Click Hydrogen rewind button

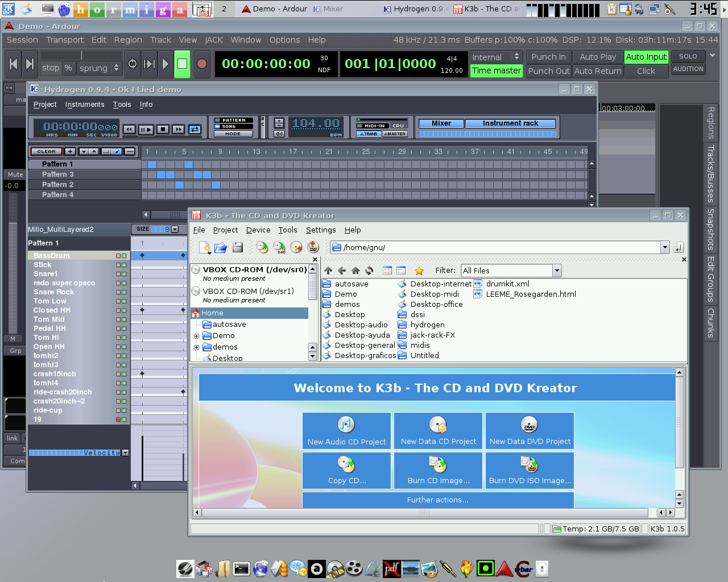click(x=130, y=130)
